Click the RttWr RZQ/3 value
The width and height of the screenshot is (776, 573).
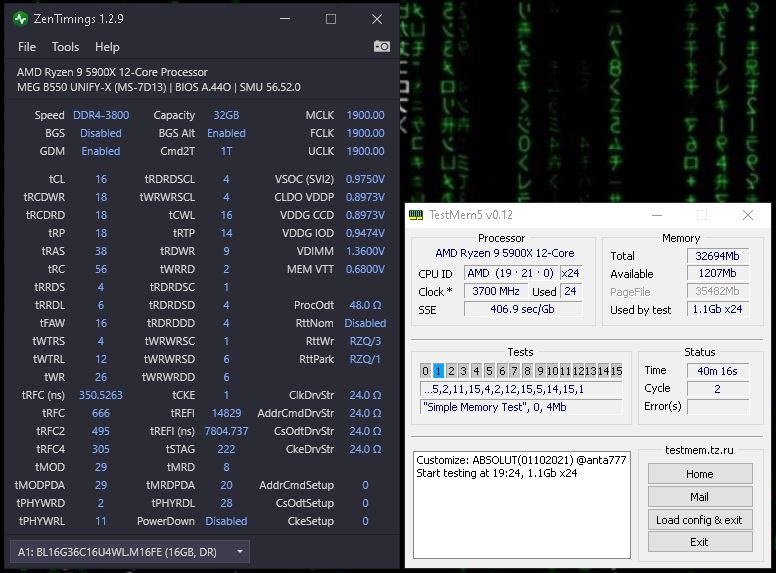pyautogui.click(x=365, y=341)
